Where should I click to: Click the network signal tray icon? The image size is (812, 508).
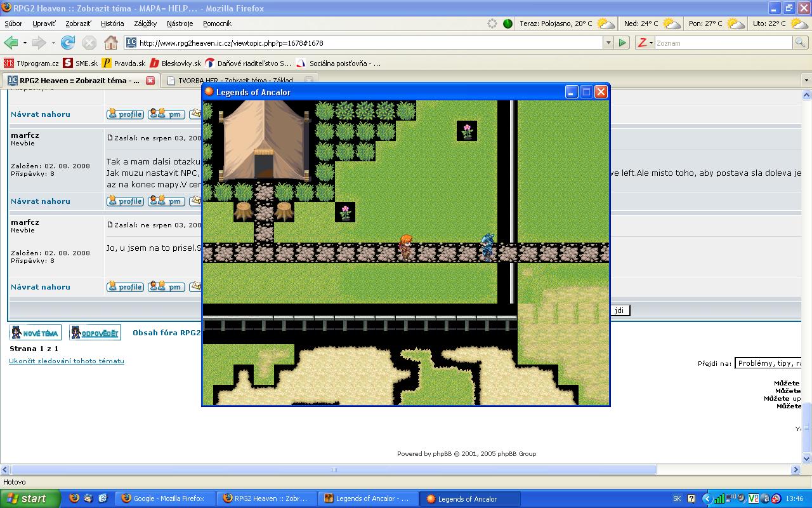click(x=719, y=498)
